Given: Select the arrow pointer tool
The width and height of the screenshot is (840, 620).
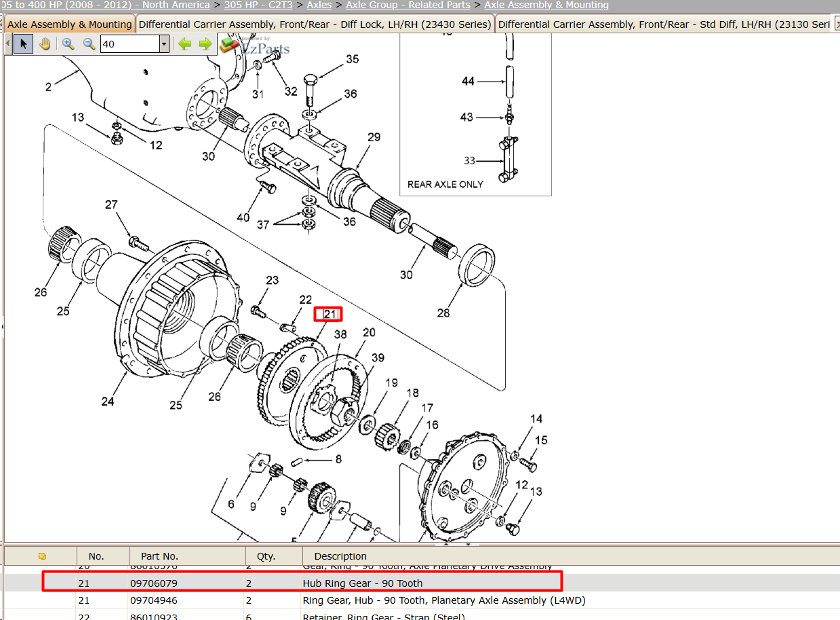Looking at the screenshot, I should pyautogui.click(x=24, y=44).
